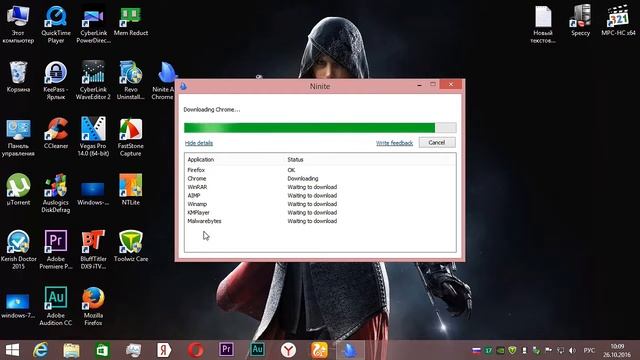Select the Панель управления desktop icon
This screenshot has height=360, width=640.
[18, 137]
